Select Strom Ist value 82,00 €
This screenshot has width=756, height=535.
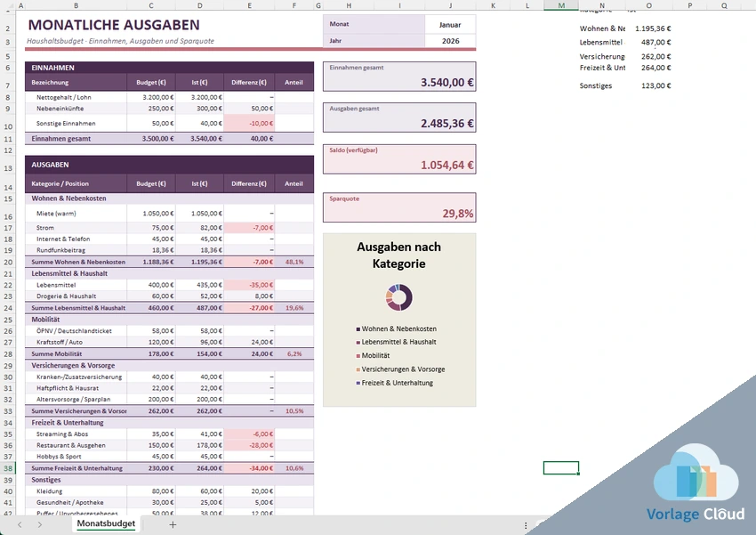click(199, 228)
